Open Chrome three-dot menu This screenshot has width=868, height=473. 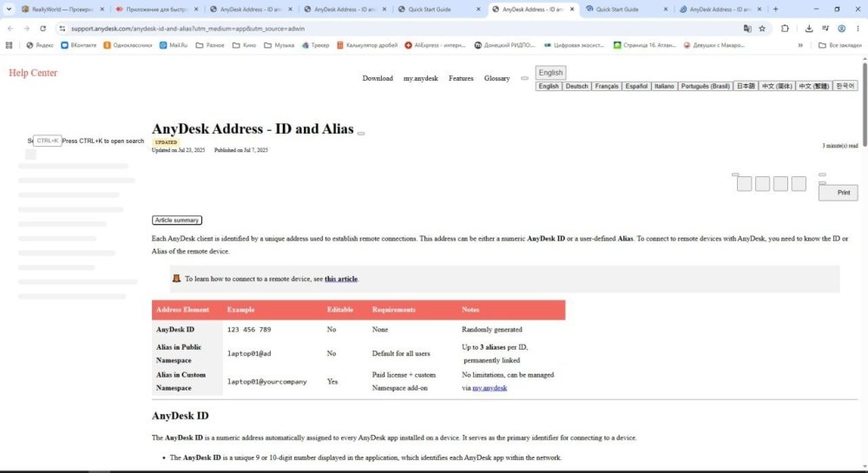[858, 29]
